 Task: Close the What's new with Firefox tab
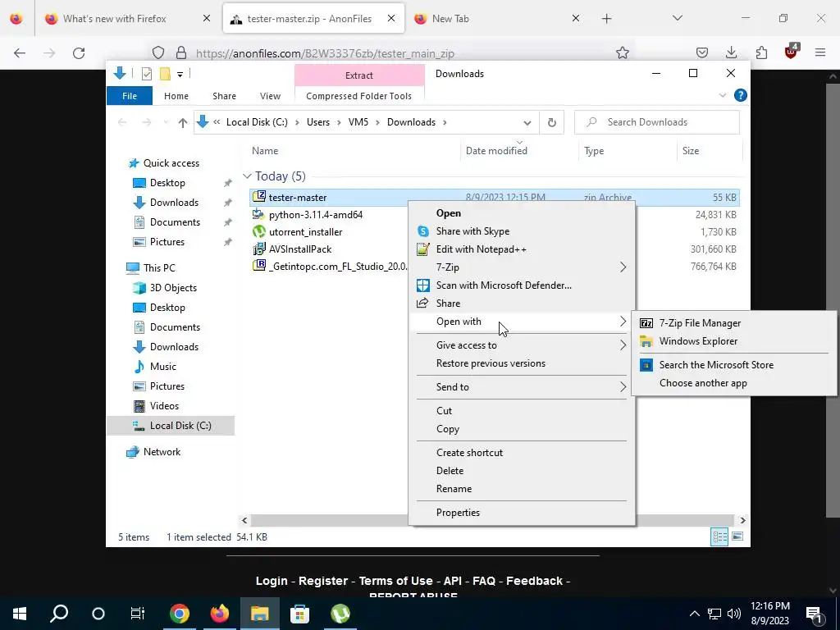[206, 18]
